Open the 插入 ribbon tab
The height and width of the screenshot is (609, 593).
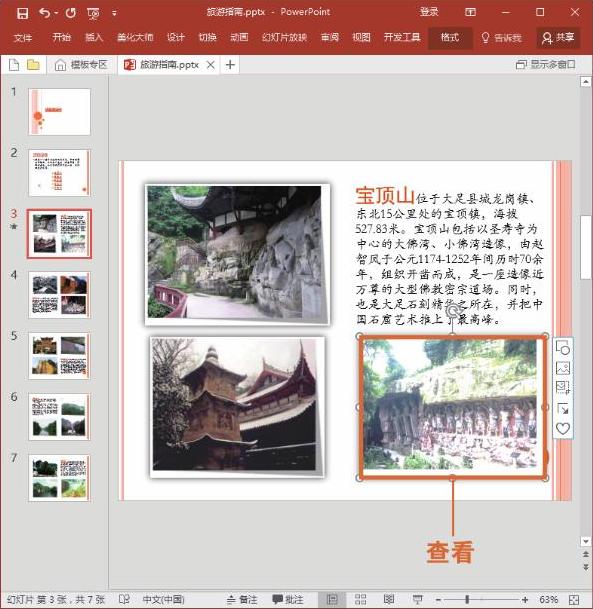(94, 37)
